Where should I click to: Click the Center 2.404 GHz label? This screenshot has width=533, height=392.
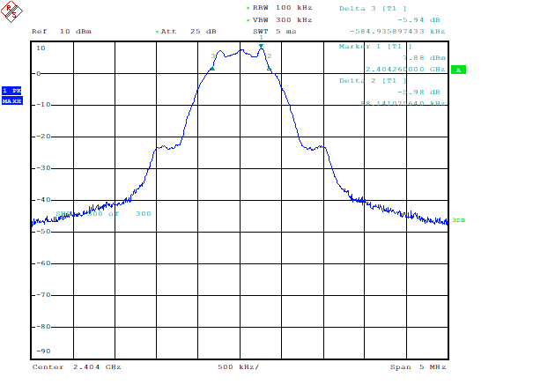point(77,366)
